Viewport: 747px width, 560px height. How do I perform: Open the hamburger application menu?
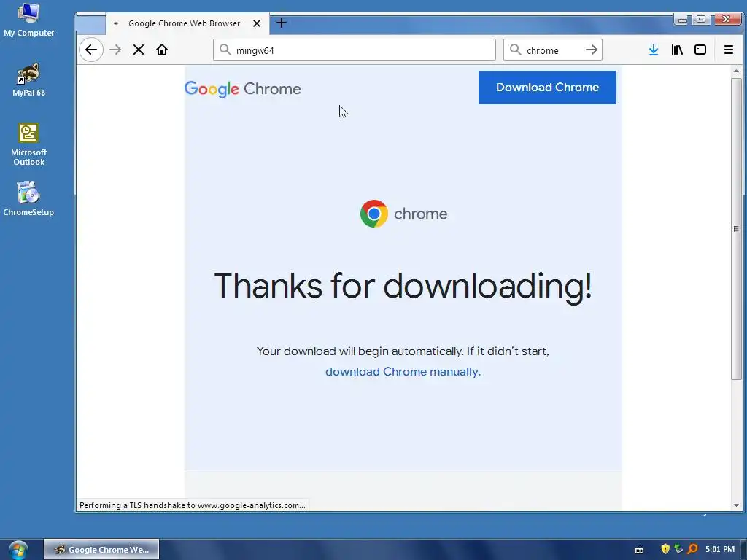coord(729,50)
